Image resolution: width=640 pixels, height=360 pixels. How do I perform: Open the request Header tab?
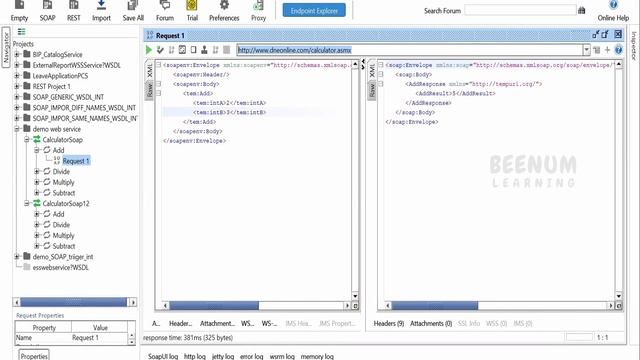pyautogui.click(x=180, y=323)
